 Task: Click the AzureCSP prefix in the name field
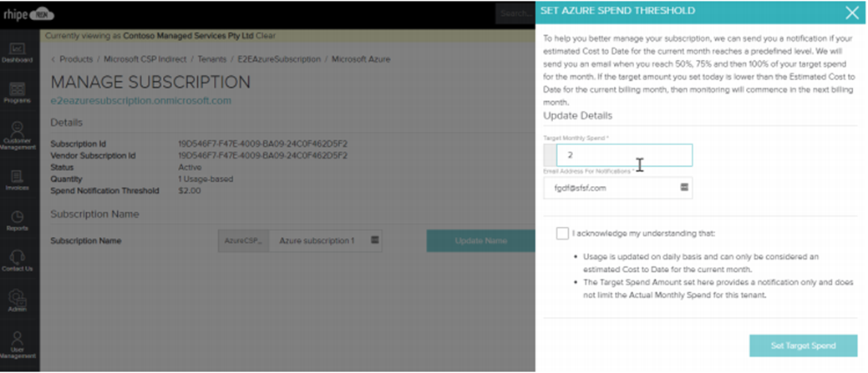click(x=244, y=241)
